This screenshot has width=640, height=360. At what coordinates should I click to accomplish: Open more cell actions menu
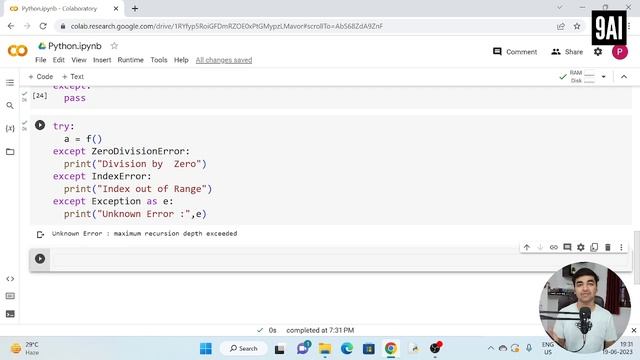point(621,247)
